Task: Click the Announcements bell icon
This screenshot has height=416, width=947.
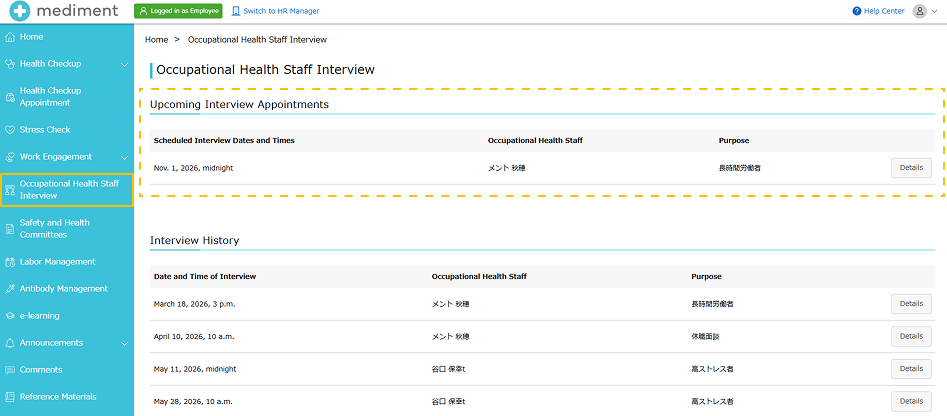Action: pos(9,343)
